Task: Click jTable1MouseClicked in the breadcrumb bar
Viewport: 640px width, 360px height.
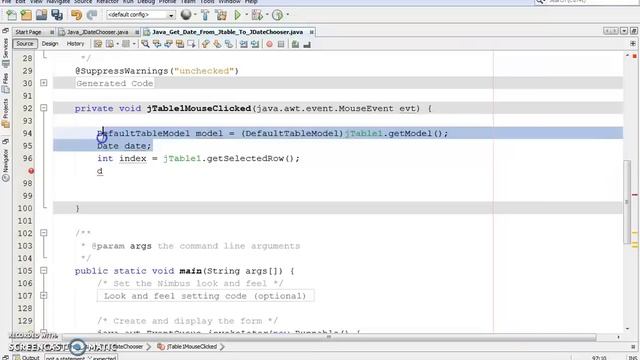Action: click(x=188, y=347)
